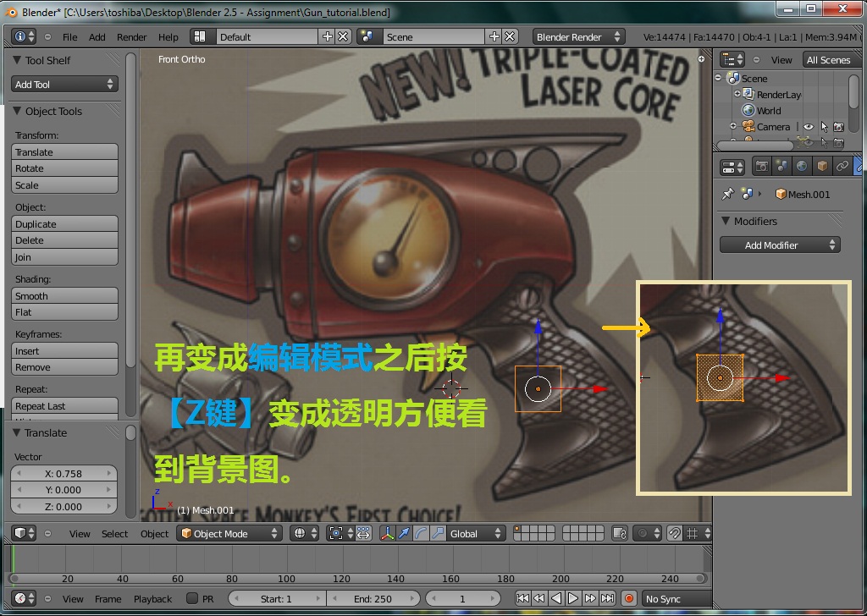Click the World globe icon in outliner

[x=748, y=111]
